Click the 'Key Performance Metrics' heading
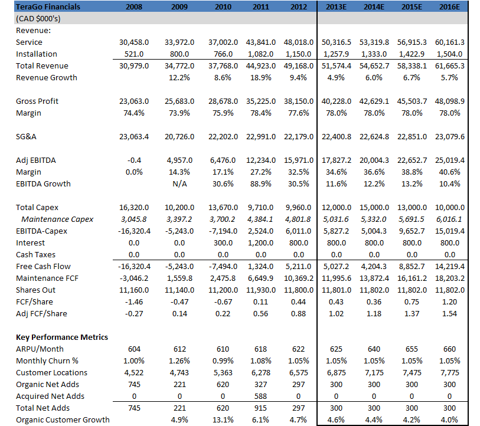 point(62,337)
